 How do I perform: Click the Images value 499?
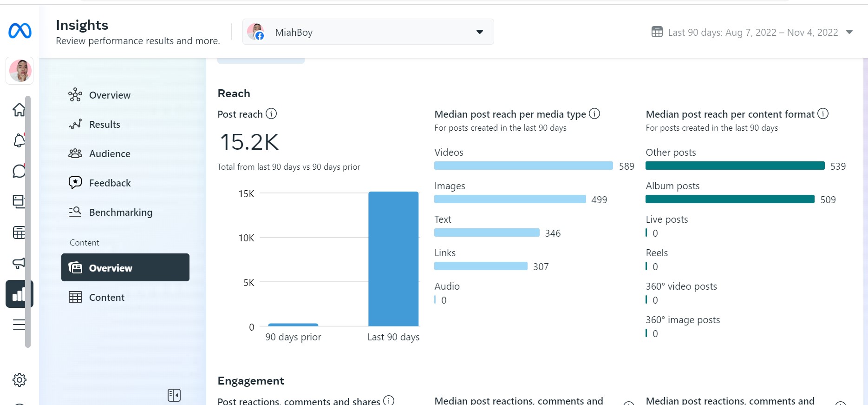pyautogui.click(x=599, y=200)
